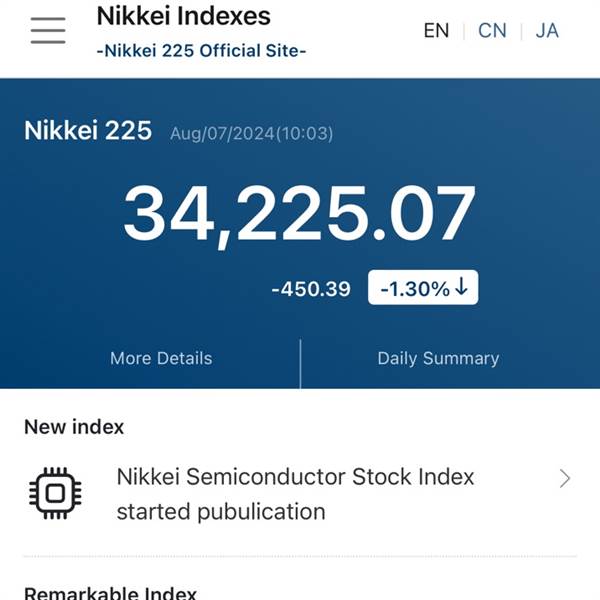Click the -1.30% change badge

(x=423, y=287)
